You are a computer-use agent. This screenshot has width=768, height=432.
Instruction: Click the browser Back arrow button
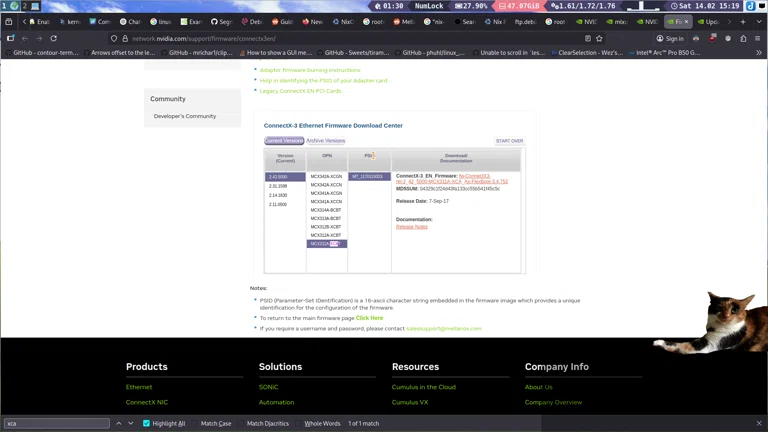click(x=25, y=38)
